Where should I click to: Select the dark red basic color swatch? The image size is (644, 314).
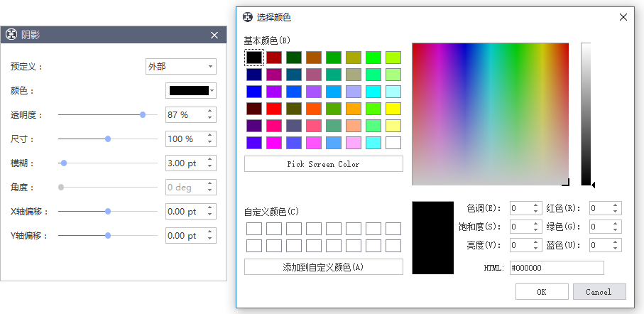[x=274, y=58]
